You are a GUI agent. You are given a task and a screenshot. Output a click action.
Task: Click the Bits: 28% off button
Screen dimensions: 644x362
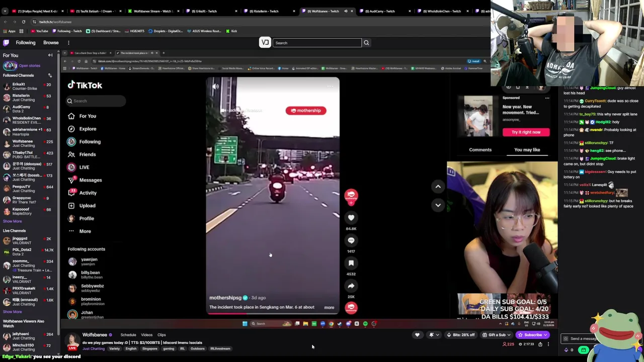pyautogui.click(x=461, y=335)
